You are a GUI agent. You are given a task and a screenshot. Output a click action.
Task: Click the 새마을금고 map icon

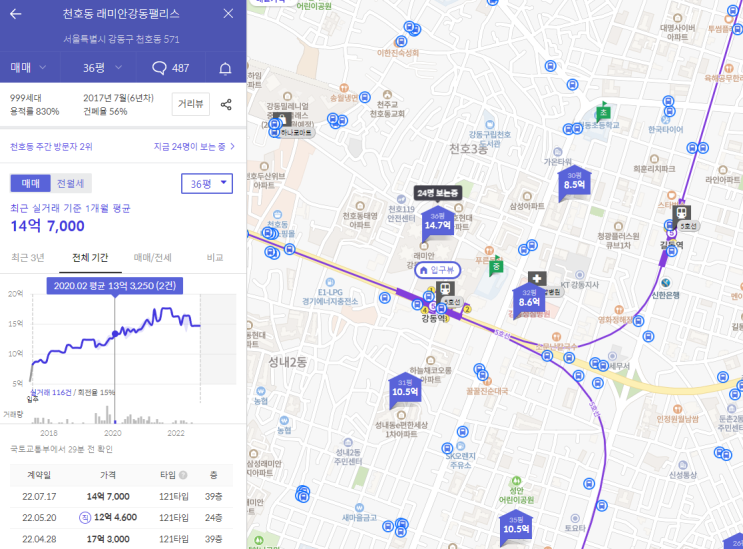pos(360,507)
